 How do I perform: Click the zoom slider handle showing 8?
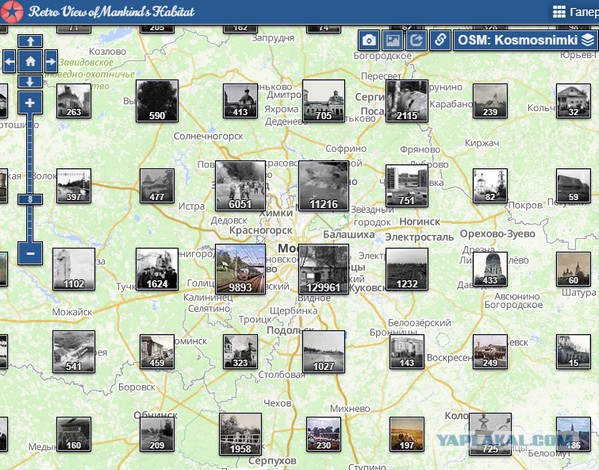pyautogui.click(x=30, y=199)
